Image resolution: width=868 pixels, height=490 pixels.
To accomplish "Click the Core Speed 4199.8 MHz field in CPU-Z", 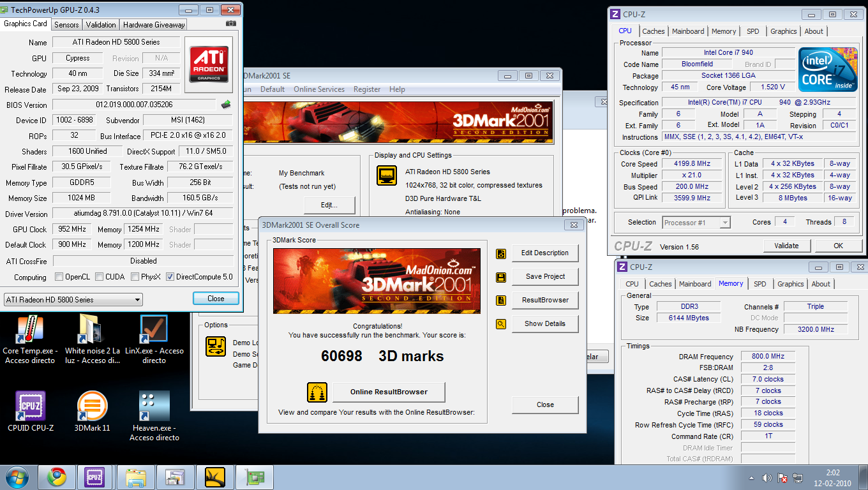I will (691, 164).
